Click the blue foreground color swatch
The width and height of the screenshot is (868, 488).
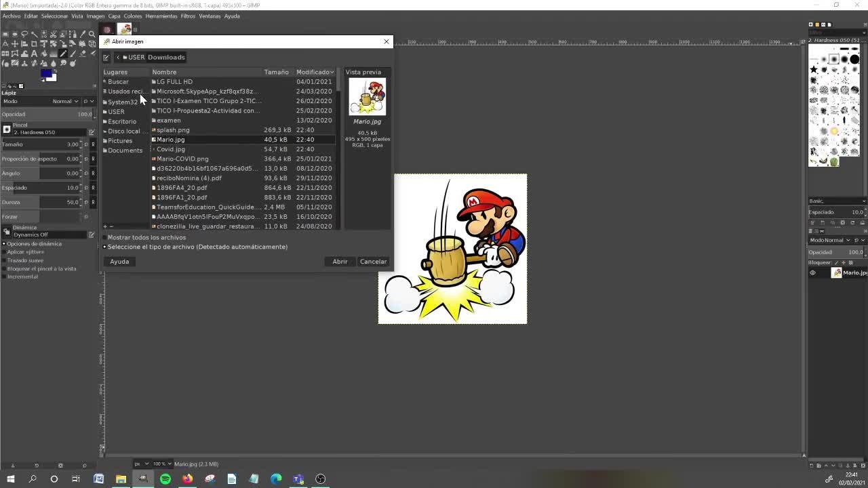pyautogui.click(x=46, y=73)
